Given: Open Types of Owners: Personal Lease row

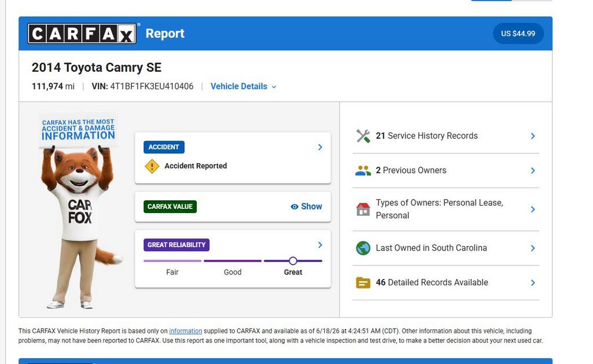Looking at the screenshot, I should pos(445,209).
